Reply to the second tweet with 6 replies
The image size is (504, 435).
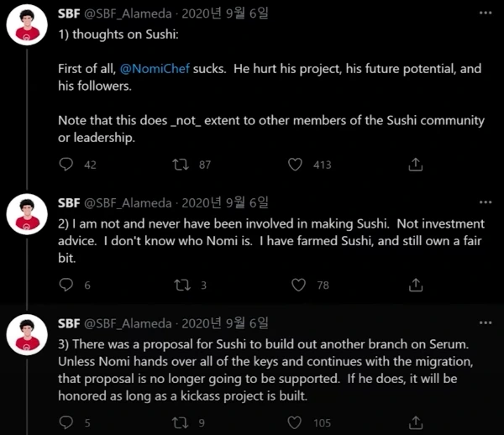(x=68, y=286)
